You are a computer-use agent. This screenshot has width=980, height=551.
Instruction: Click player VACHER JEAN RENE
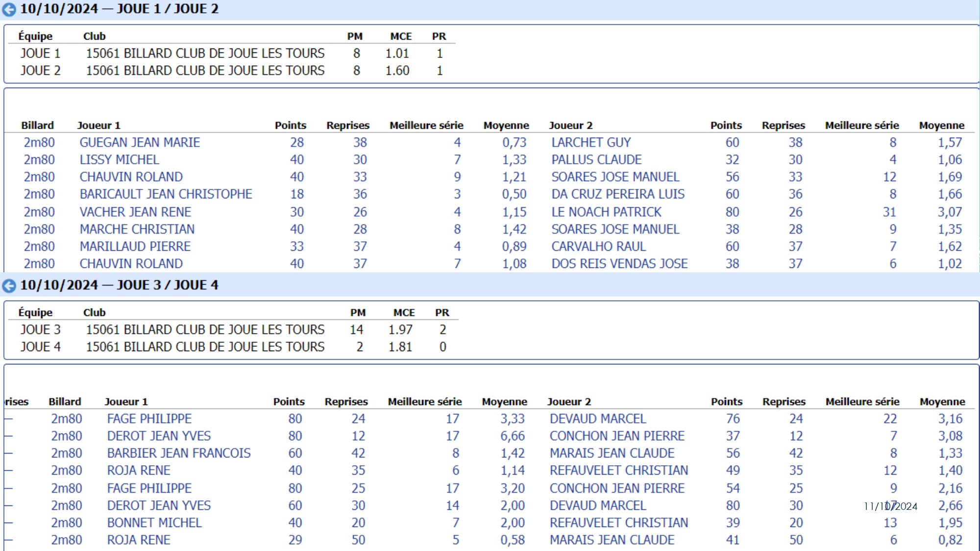tap(135, 212)
